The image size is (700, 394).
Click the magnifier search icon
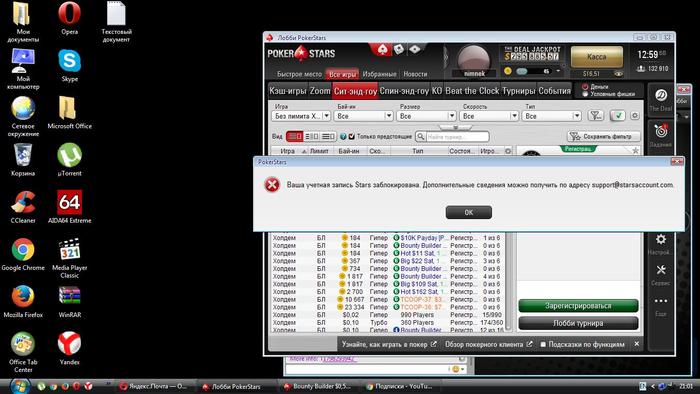421,137
